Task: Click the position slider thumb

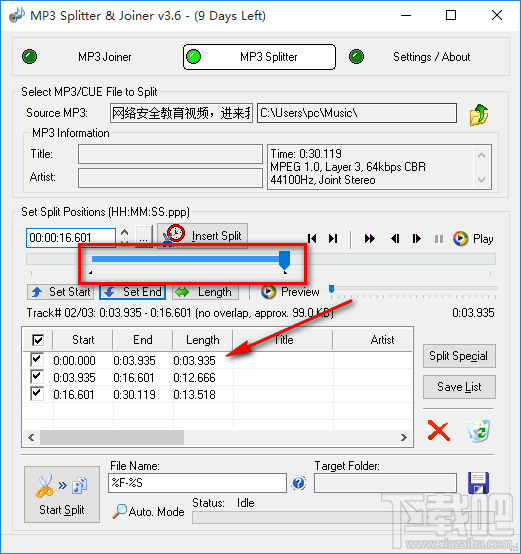Action: pos(284,261)
